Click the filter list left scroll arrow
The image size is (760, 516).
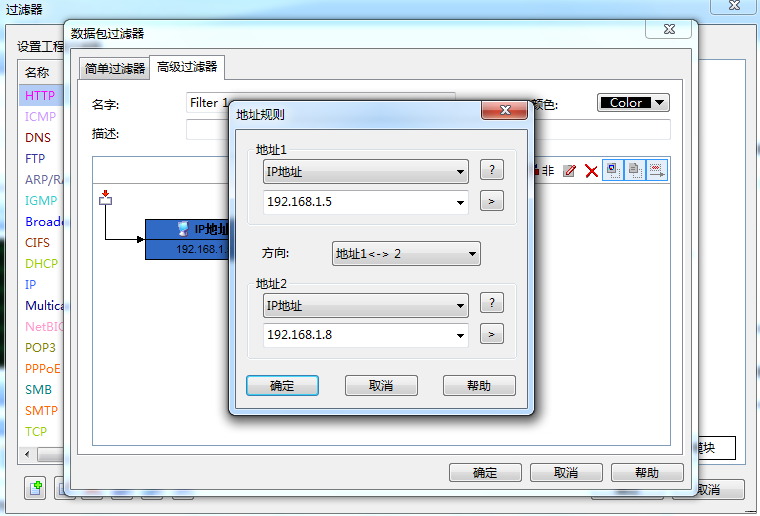27,454
